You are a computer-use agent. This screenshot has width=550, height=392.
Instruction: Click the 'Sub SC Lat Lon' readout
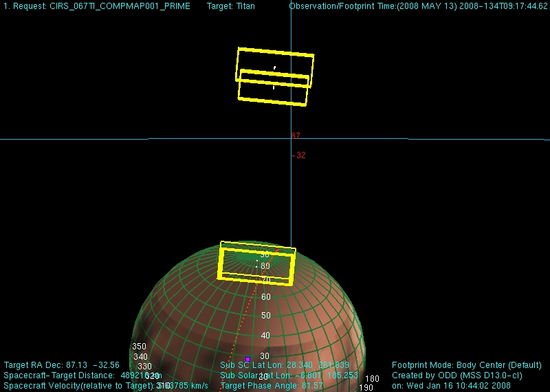tap(285, 365)
